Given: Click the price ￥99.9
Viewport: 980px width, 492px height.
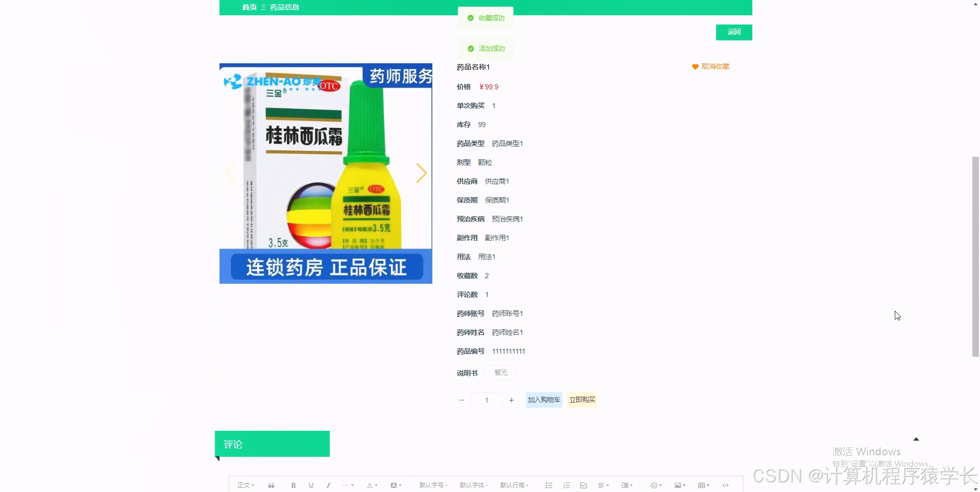Looking at the screenshot, I should point(488,87).
